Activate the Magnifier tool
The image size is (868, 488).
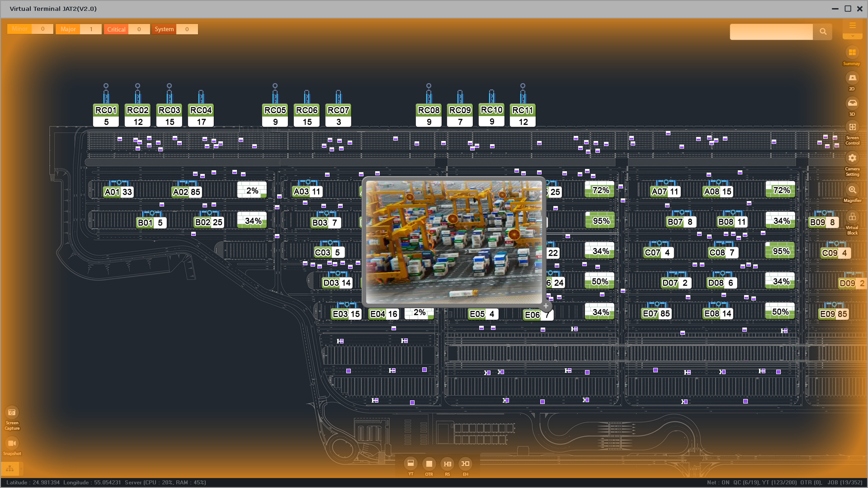point(852,190)
